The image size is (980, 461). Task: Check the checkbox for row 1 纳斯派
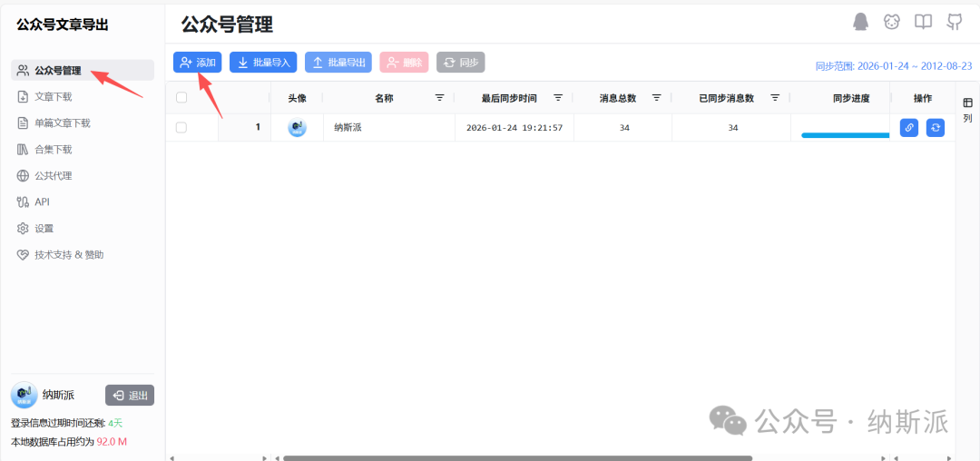[x=181, y=128]
